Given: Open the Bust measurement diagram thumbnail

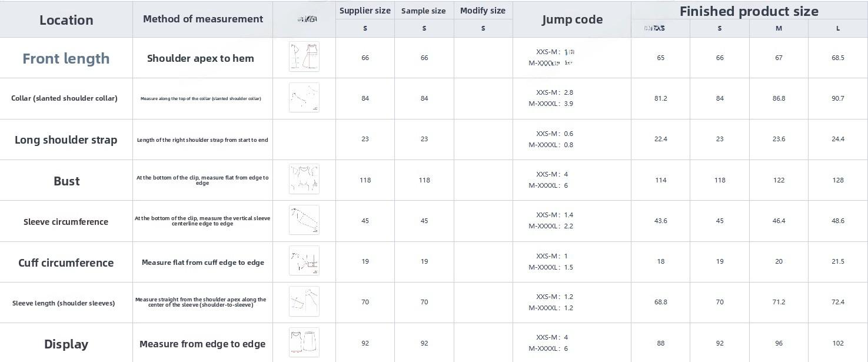Looking at the screenshot, I should 304,180.
